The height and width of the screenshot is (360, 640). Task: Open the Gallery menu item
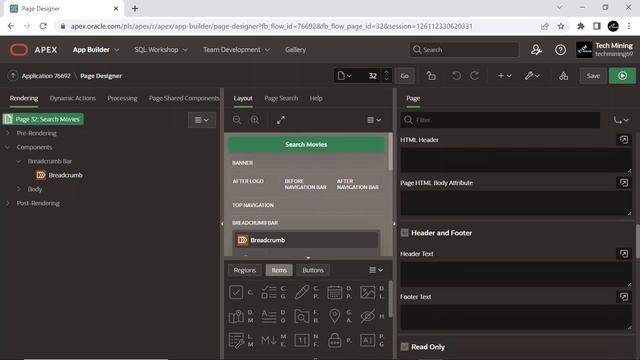[x=296, y=50]
